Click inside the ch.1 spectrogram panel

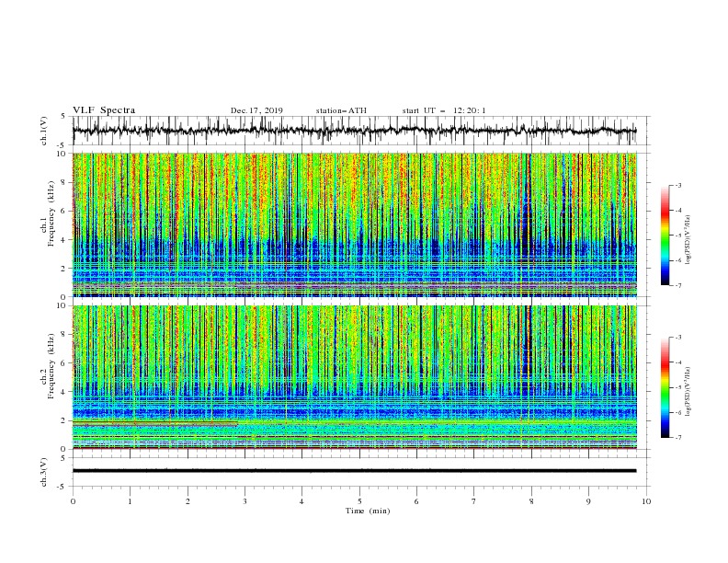[x=354, y=224]
